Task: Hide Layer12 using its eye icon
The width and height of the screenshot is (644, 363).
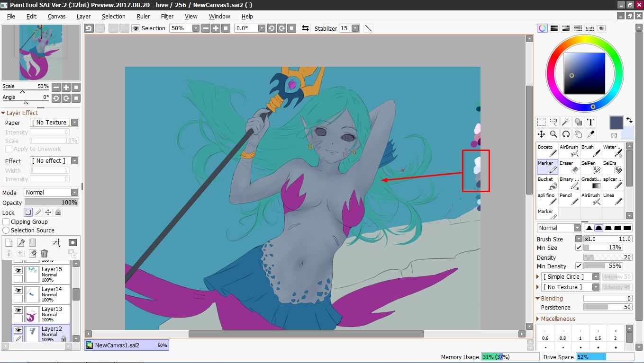Action: [18, 330]
